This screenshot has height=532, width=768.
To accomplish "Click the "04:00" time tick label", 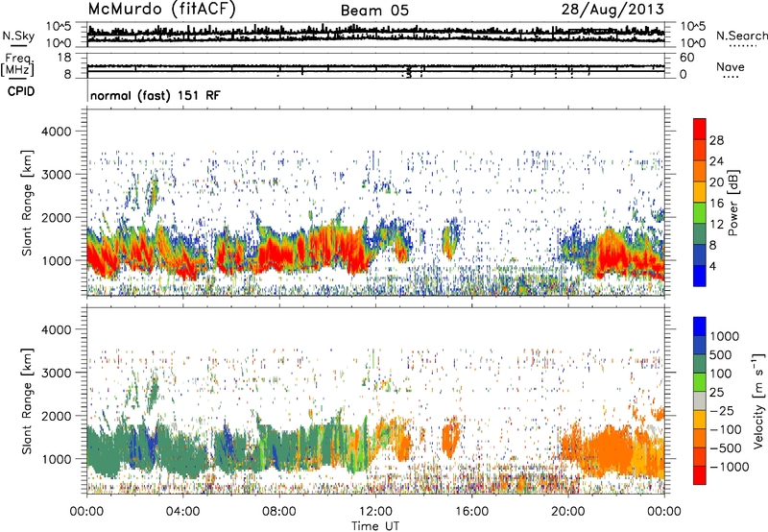I will coord(183,512).
